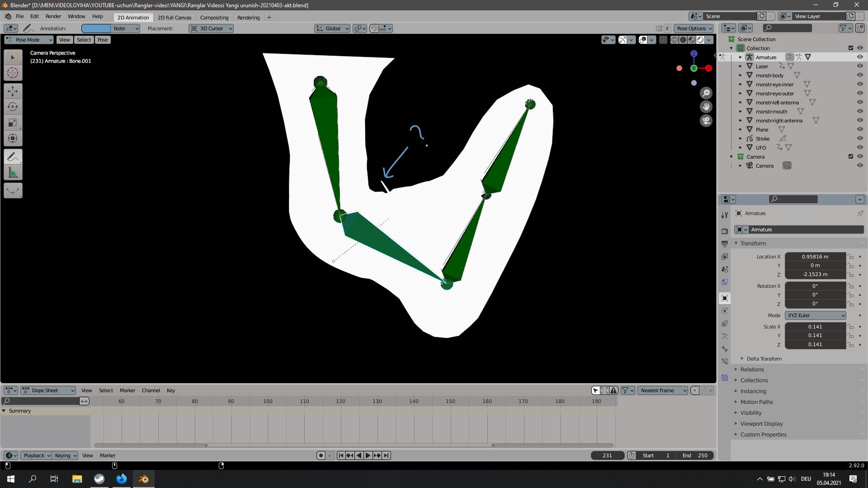868x488 pixels.
Task: Open the Global orientation dropdown
Action: click(332, 28)
